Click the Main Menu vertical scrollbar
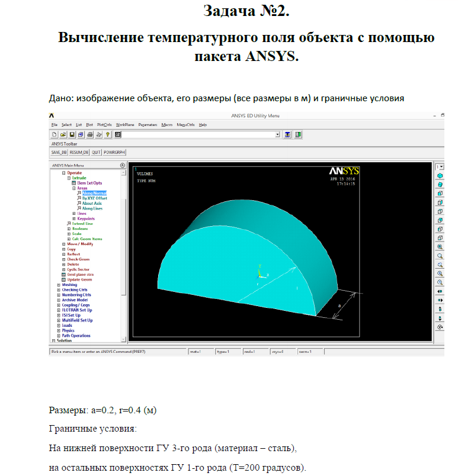This screenshot has width=458, height=476. 123,256
